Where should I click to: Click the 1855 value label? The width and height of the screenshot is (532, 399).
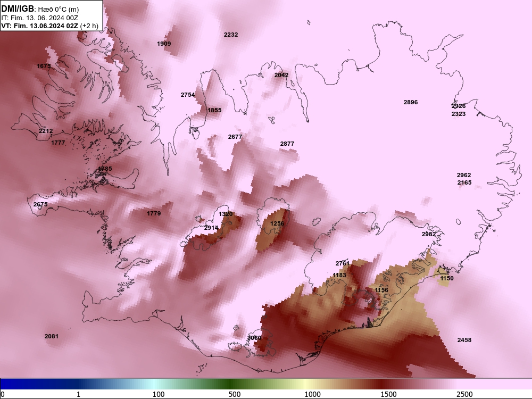coord(214,110)
